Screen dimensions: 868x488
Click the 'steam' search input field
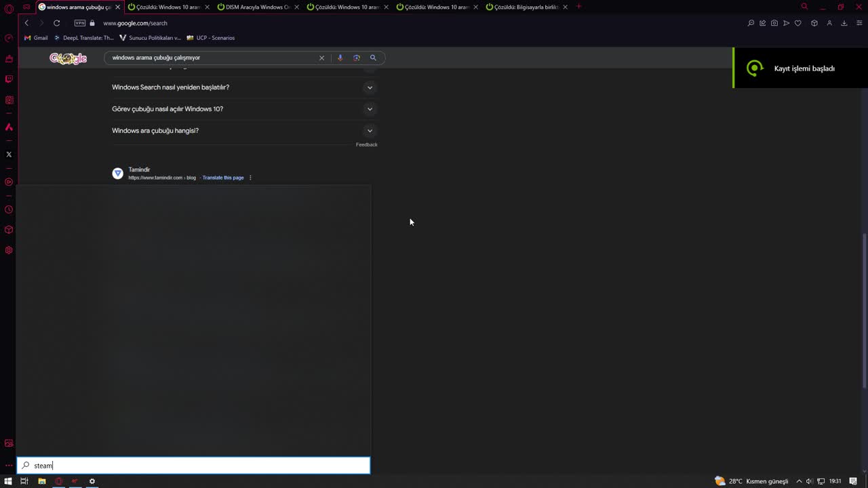click(x=193, y=466)
